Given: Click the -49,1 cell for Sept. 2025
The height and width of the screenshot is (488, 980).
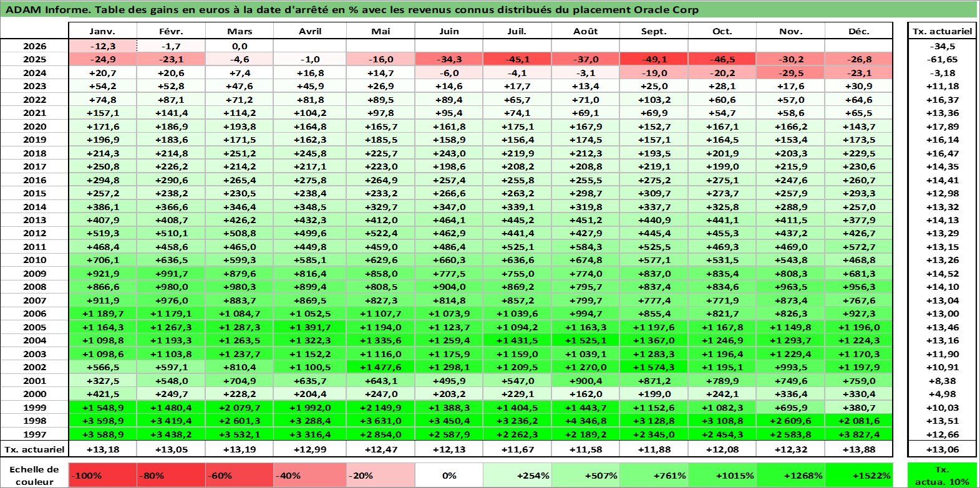Looking at the screenshot, I should point(654,59).
